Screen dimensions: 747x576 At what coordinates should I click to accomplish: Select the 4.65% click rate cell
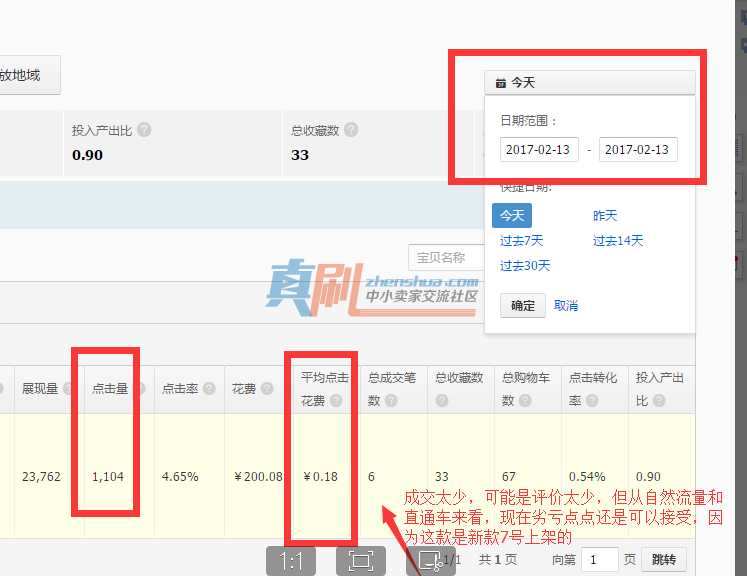click(x=180, y=476)
